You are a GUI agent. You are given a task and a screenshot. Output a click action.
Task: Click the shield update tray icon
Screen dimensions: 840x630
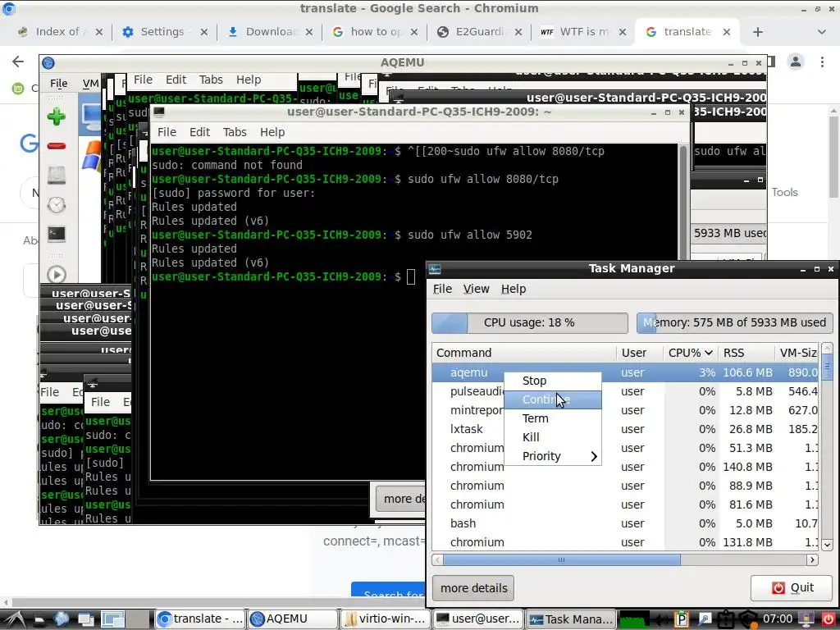click(749, 620)
